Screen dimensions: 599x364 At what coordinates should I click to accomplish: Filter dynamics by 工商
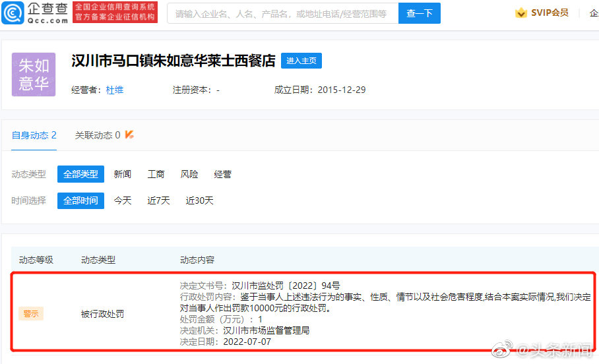tap(156, 174)
